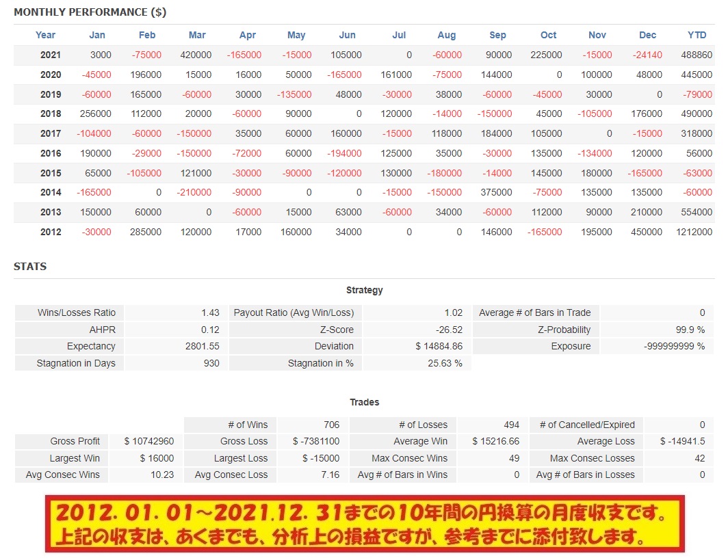This screenshot has width=728, height=560.
Task: Click the Wins/Losses Ratio label
Action: 77,312
